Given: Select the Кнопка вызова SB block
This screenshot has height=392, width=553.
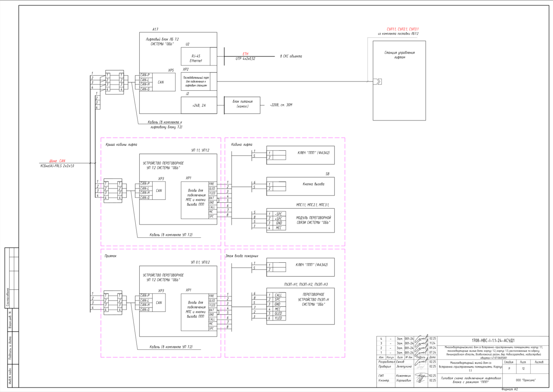Looking at the screenshot, I should [x=300, y=187].
